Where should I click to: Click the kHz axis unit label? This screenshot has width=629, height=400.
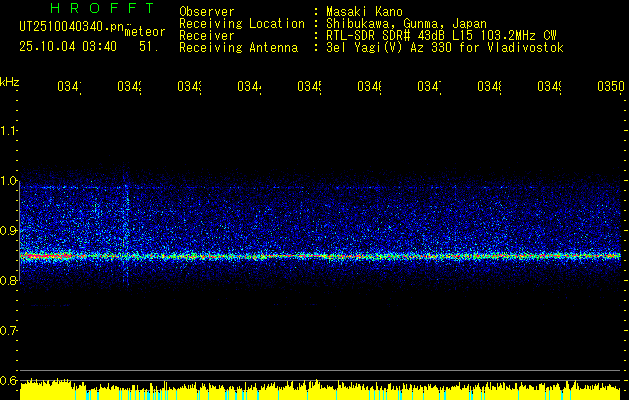pos(10,82)
